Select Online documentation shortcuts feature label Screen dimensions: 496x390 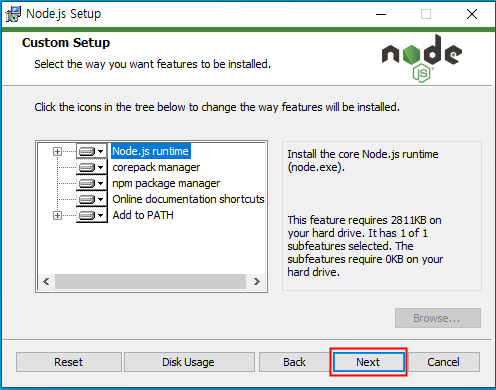[x=188, y=199]
